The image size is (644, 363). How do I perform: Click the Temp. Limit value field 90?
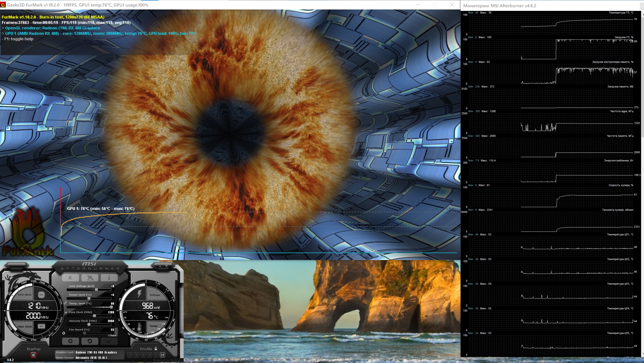point(113,304)
